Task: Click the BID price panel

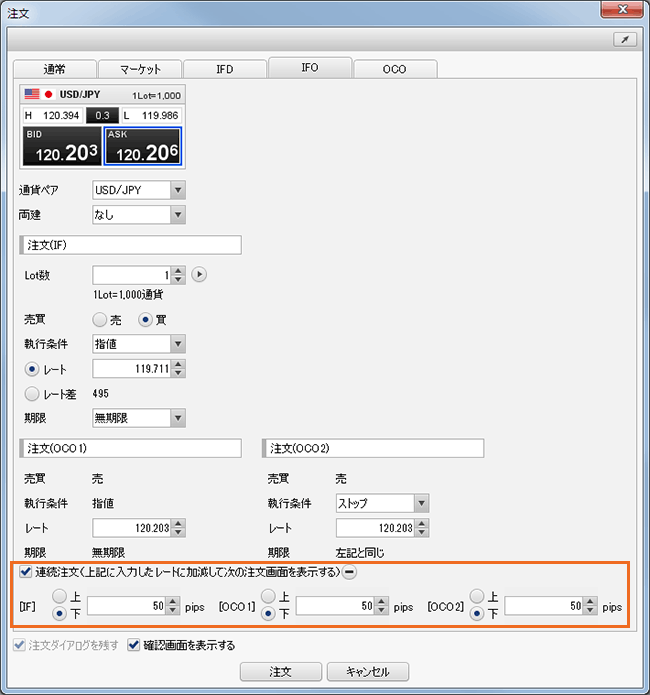Action: tap(60, 147)
